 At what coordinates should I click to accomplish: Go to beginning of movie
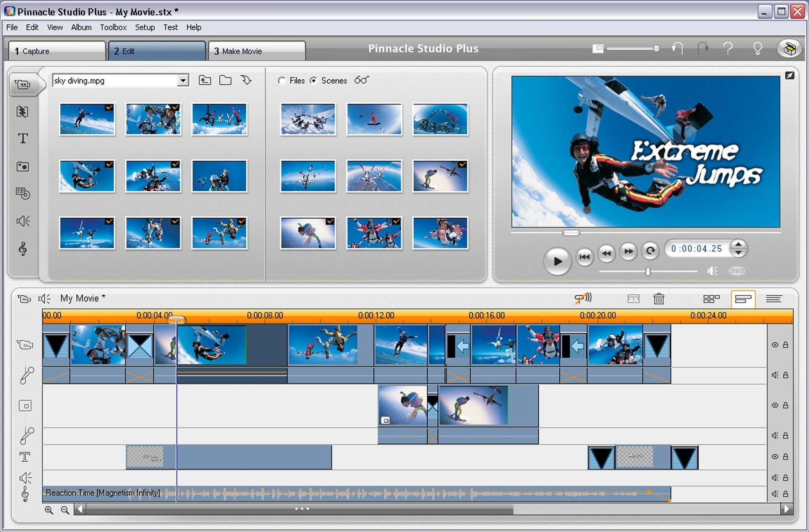584,256
